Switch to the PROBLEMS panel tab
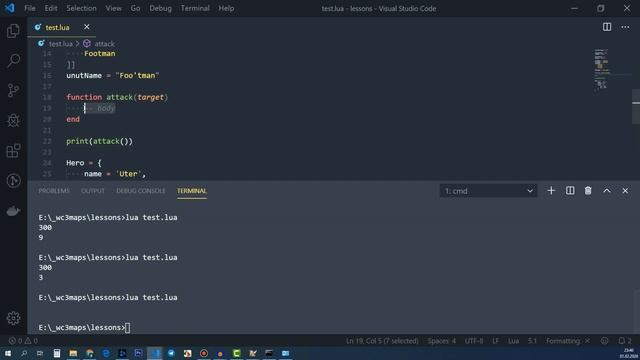Image resolution: width=640 pixels, height=360 pixels. pyautogui.click(x=54, y=191)
